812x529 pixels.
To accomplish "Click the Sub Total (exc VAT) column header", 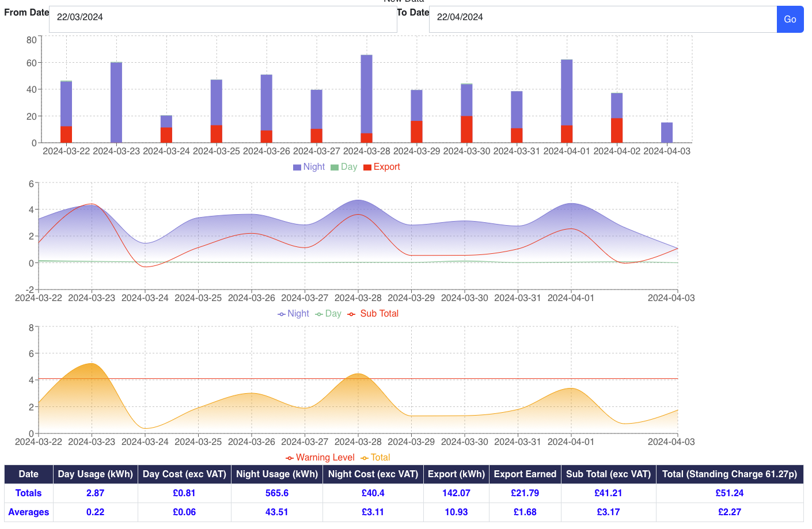I will 609,474.
